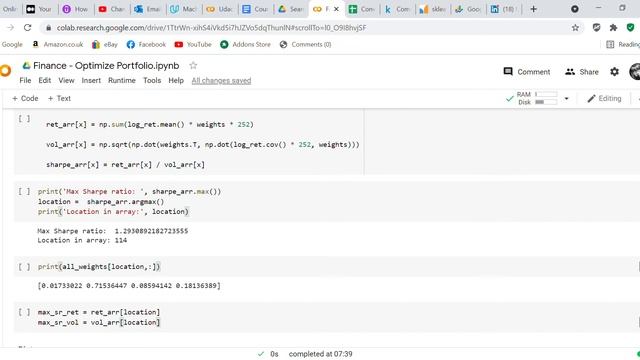640x360 pixels.
Task: Add a new Code cell
Action: (x=25, y=98)
